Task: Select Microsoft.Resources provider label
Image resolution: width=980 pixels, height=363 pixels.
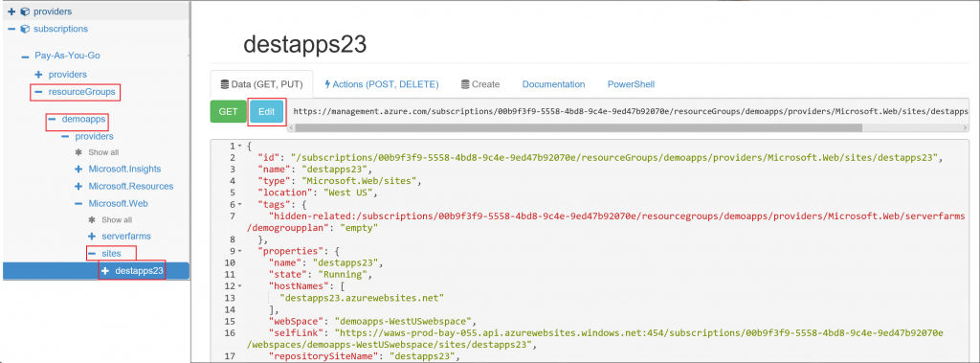Action: pos(130,187)
